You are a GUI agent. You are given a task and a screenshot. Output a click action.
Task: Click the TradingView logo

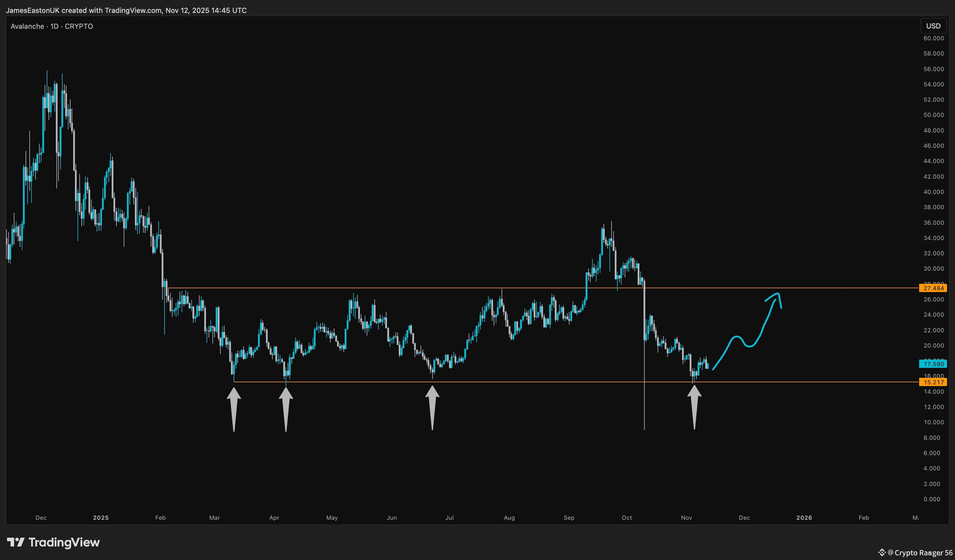pos(53,542)
